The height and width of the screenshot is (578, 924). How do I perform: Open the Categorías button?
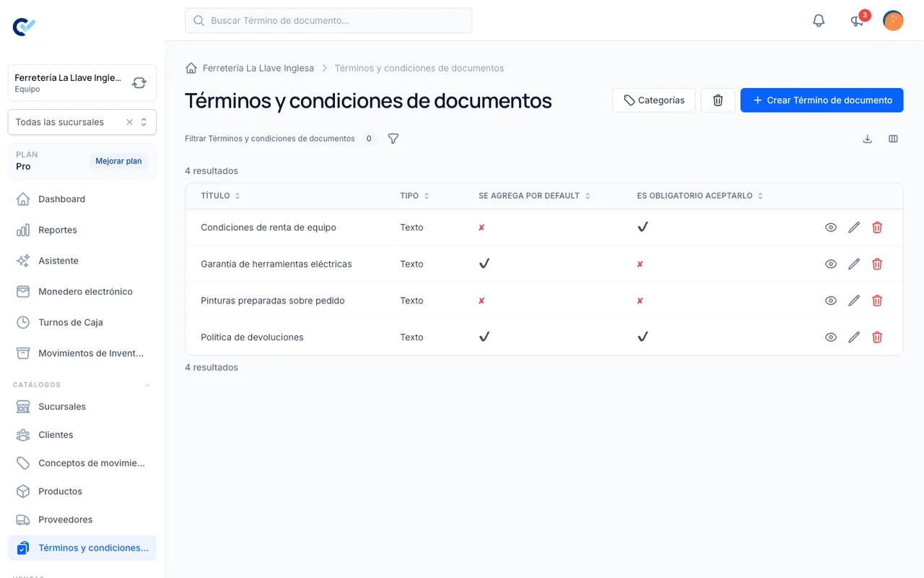coord(654,100)
